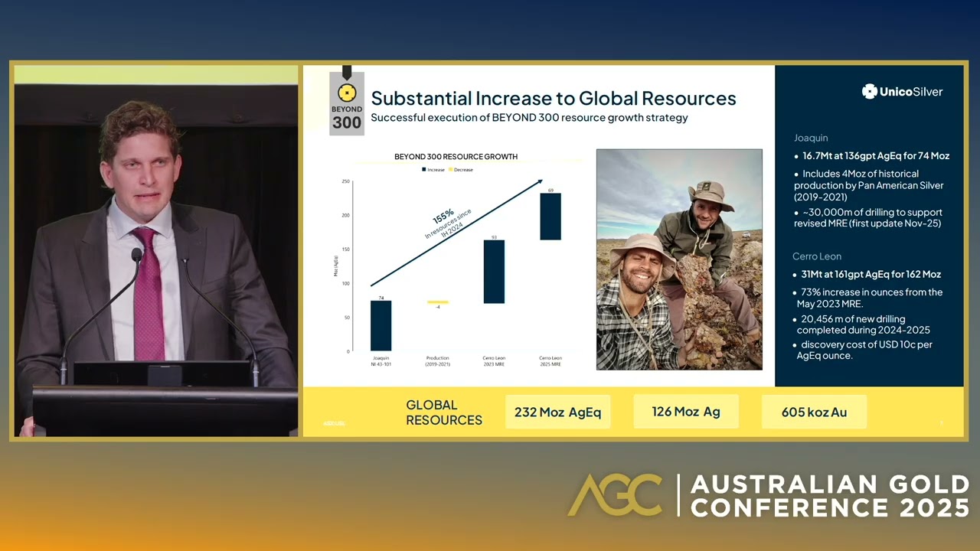Image resolution: width=980 pixels, height=551 pixels.
Task: Click the 'Production (2019-2021)' axis label
Action: (x=438, y=361)
